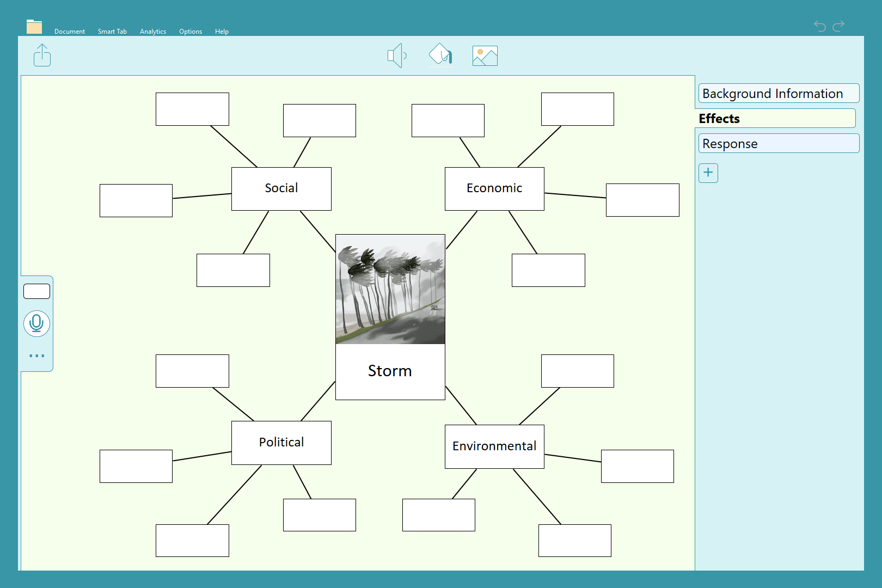Screen dimensions: 882x588
Task: Click the speaker audio icon
Action: (397, 56)
